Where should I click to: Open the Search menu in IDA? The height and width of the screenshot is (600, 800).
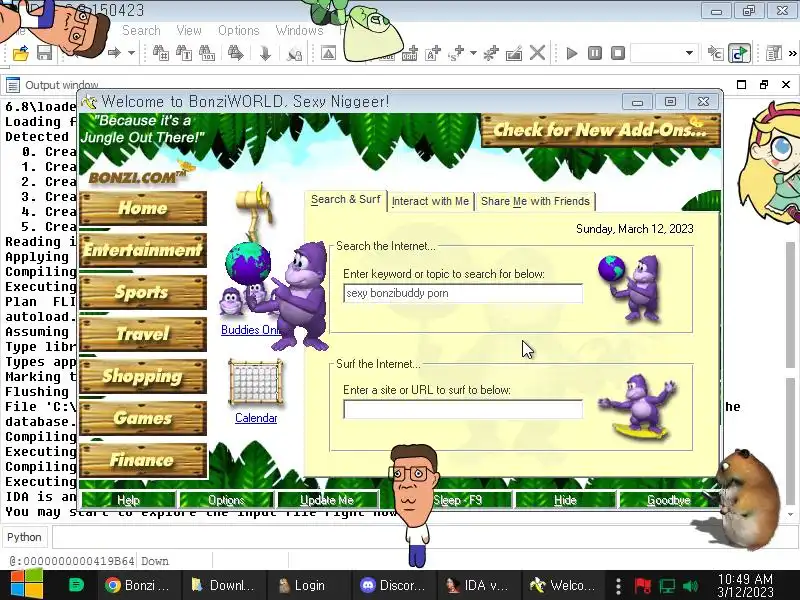click(141, 31)
